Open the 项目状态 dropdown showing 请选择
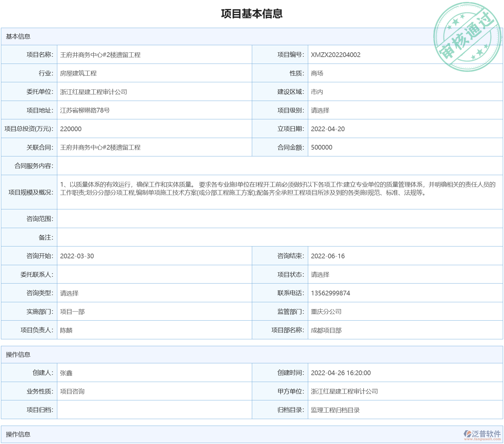This screenshot has width=504, height=444. pyautogui.click(x=320, y=275)
